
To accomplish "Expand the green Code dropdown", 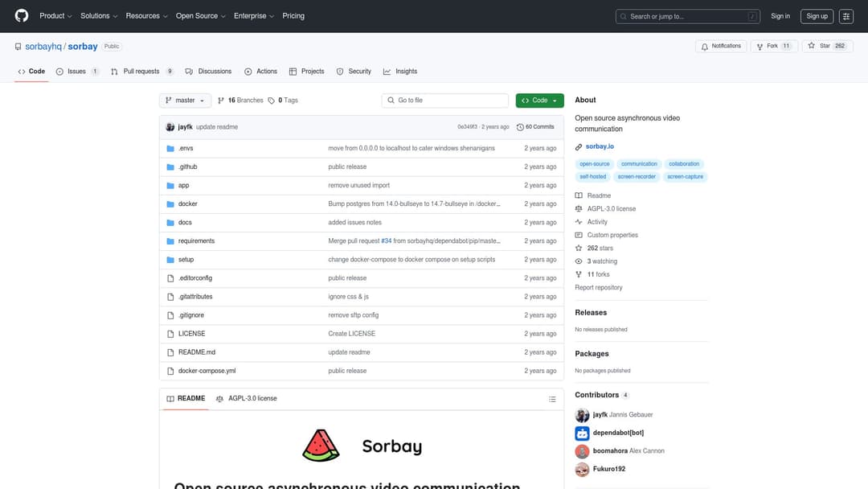I will tap(540, 101).
